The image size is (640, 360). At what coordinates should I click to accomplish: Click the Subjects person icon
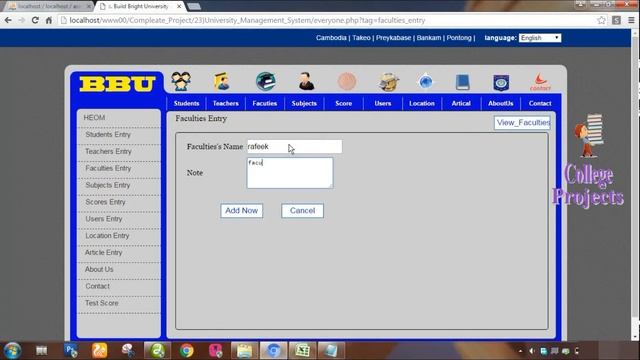click(306, 81)
